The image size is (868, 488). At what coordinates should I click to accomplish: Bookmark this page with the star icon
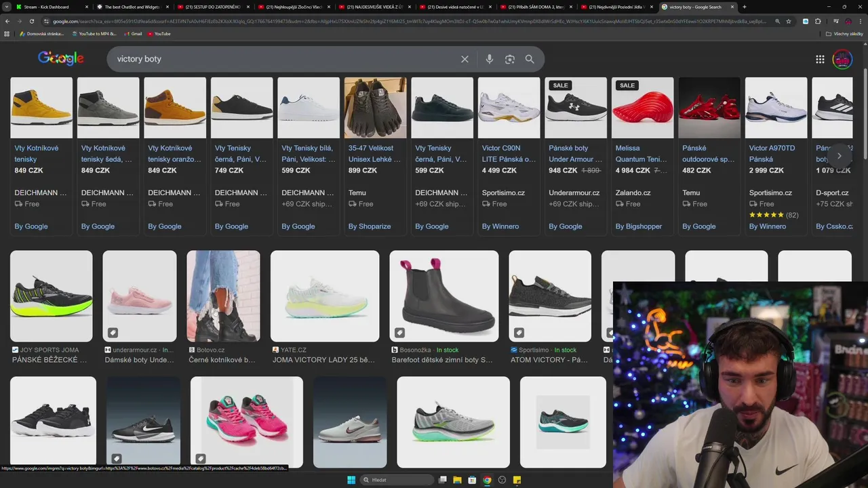tap(789, 21)
